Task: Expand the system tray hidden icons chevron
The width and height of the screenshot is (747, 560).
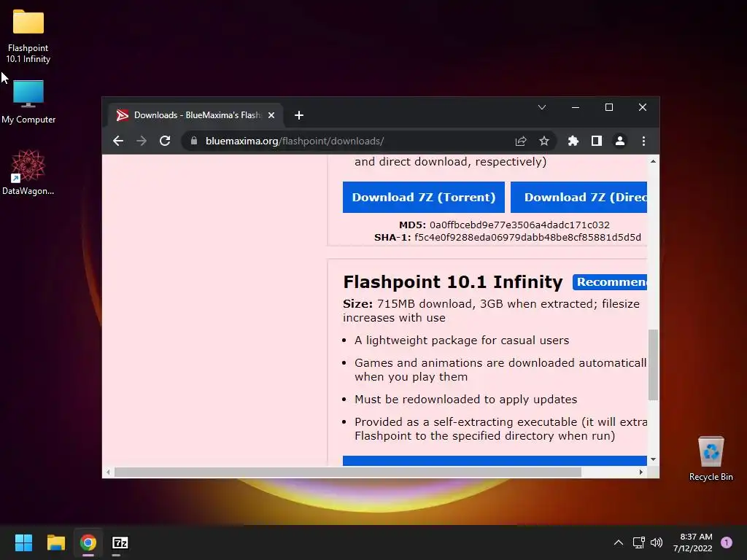Action: [x=619, y=542]
